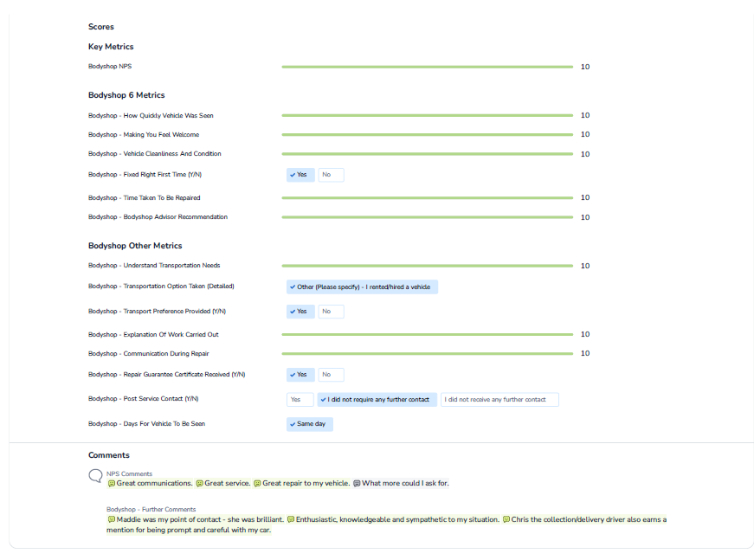Viewport: 754px width, 560px height.
Task: Click the 'Great repair to my vehicle' comment text
Action: pos(306,484)
